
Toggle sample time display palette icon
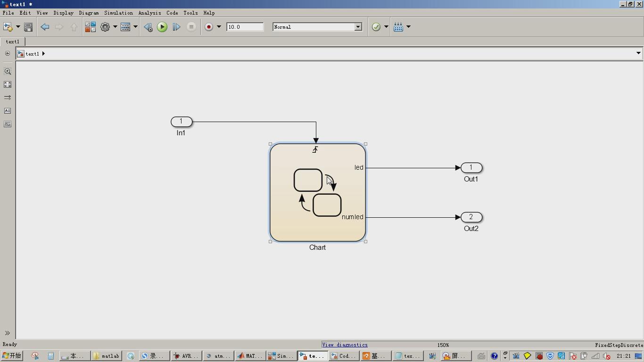pyautogui.click(x=8, y=98)
